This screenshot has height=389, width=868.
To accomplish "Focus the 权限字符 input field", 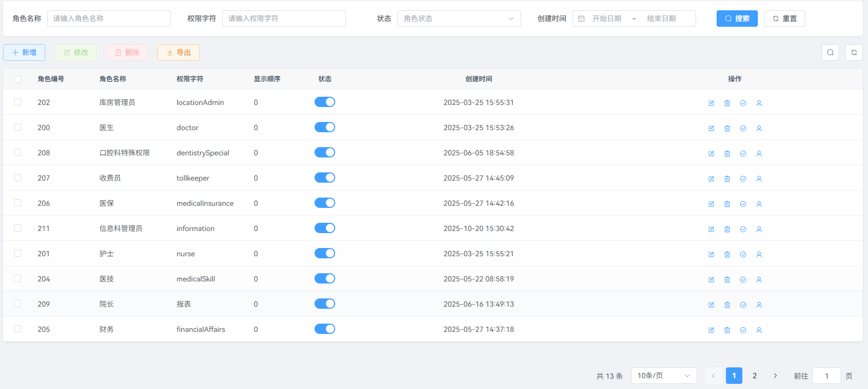I will coord(284,19).
